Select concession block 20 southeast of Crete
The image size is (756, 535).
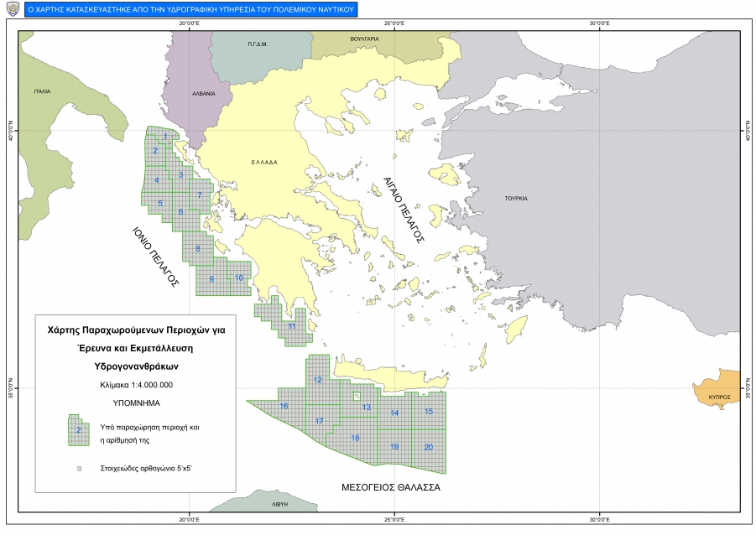click(429, 447)
